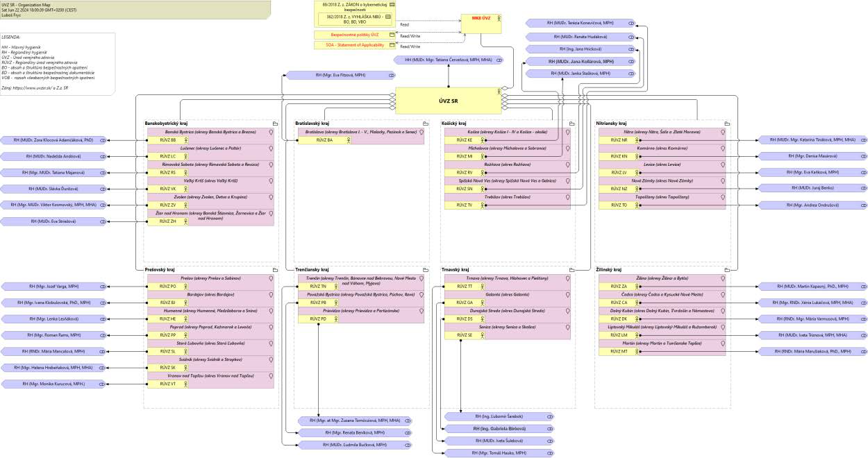The height and width of the screenshot is (458, 868).
Task: Click the actor icon on RÚVZ BA node
Action: 349,140
